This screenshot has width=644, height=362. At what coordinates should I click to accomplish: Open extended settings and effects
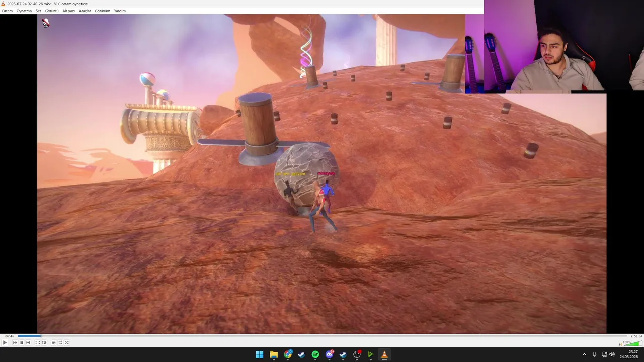[44, 342]
